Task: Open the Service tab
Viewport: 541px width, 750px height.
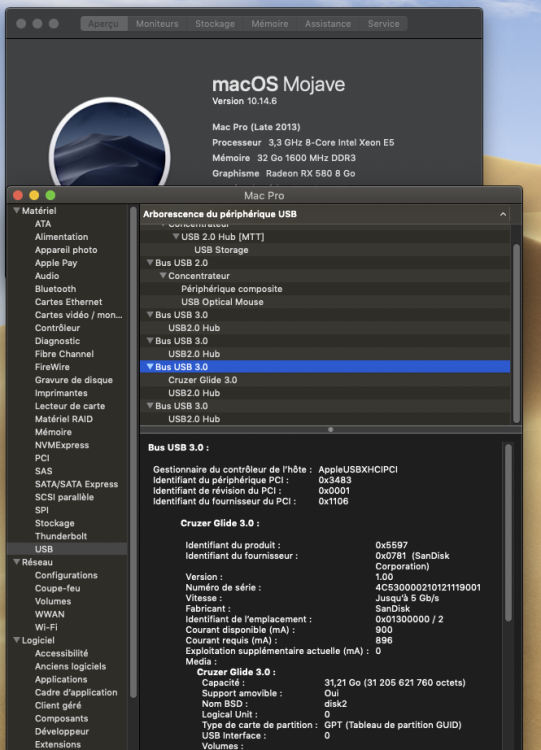Action: [x=383, y=23]
